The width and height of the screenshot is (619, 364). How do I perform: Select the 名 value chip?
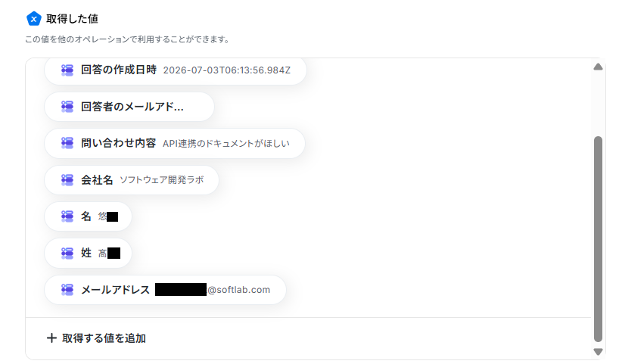(88, 216)
